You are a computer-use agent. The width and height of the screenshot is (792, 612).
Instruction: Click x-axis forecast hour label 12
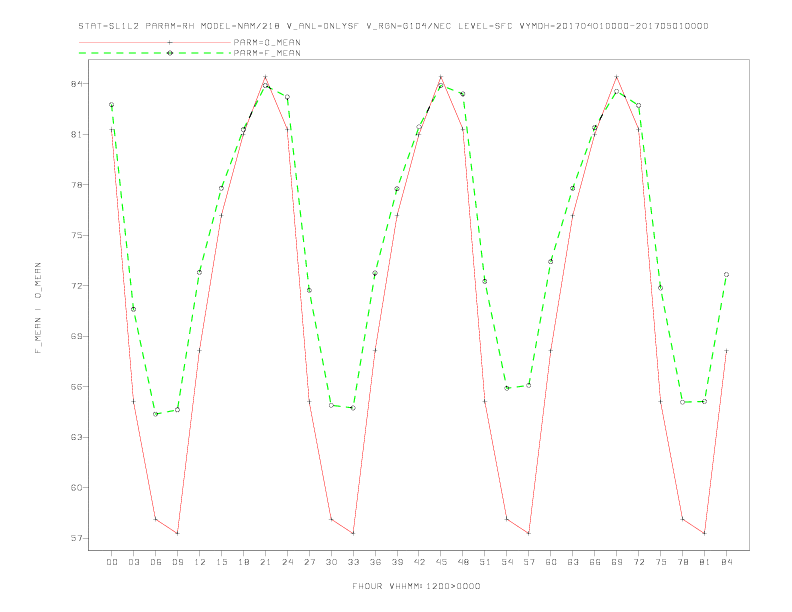[x=200, y=562]
